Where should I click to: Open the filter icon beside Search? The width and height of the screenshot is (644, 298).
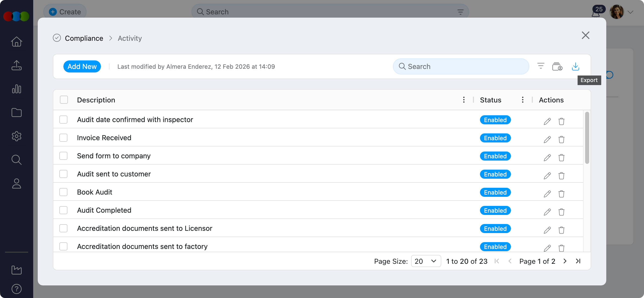tap(541, 66)
